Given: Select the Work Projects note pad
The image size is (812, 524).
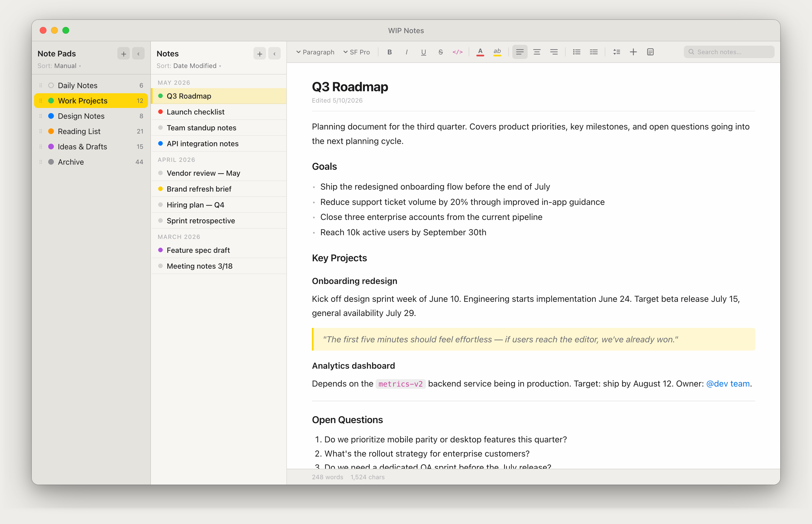Looking at the screenshot, I should 91,101.
